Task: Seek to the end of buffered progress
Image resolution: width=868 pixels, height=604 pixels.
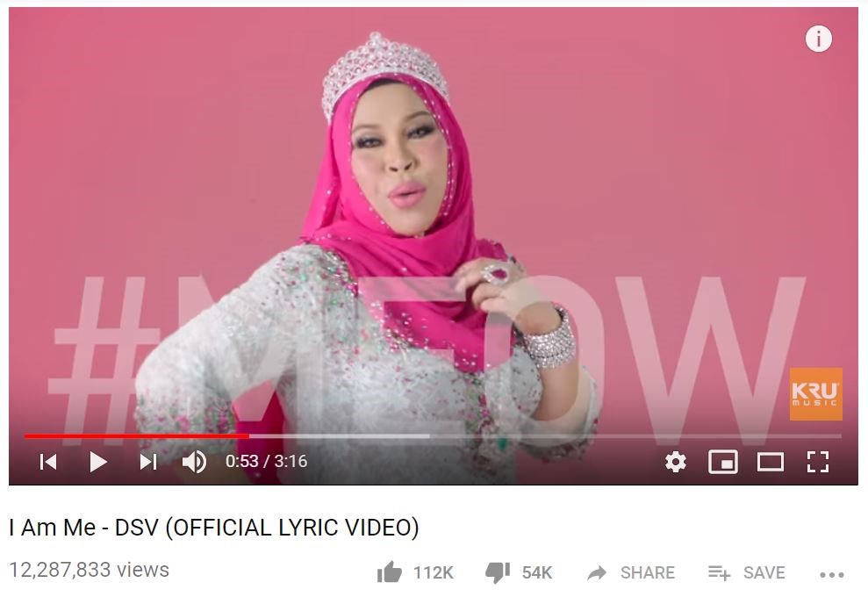Action: point(429,436)
